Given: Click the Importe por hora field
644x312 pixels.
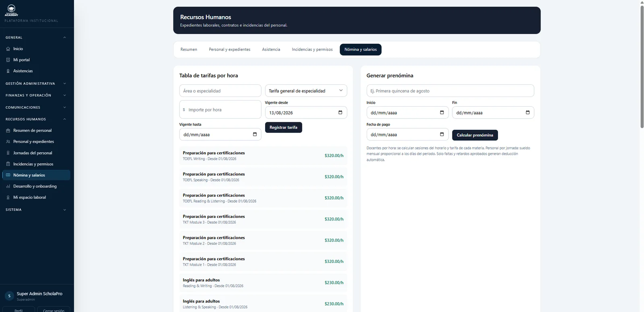Looking at the screenshot, I should [220, 109].
